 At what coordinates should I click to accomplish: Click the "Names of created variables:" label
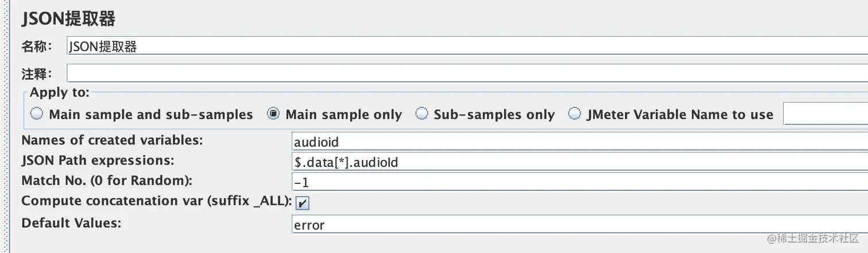point(112,140)
